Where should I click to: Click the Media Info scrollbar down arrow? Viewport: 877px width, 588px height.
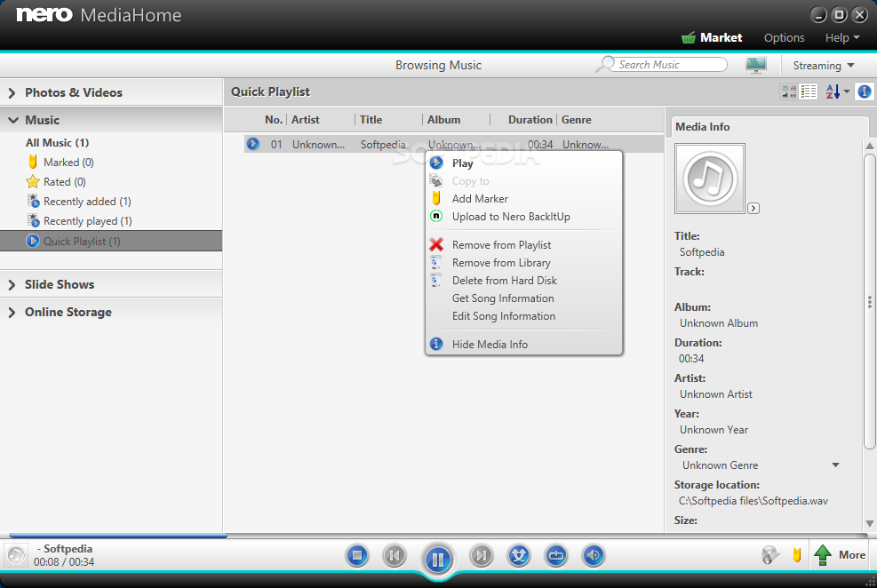tap(869, 524)
